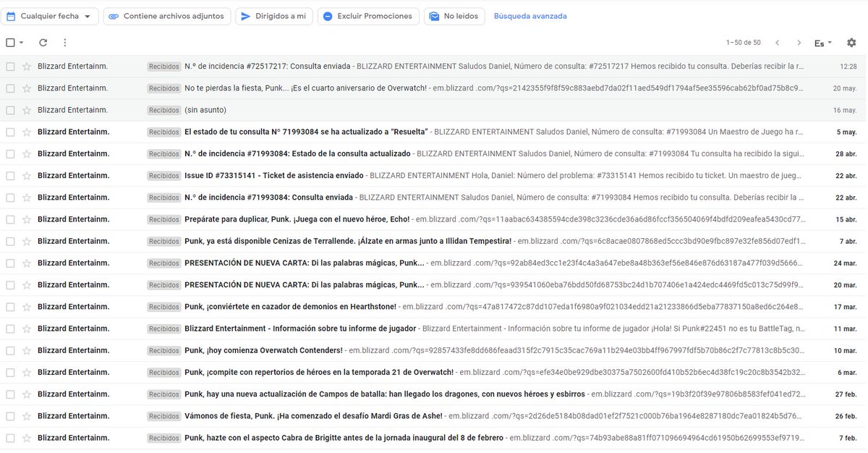Screen dimensions: 868x453
Task: Star the temporada 21 de Overwatch email
Action: pyautogui.click(x=27, y=372)
